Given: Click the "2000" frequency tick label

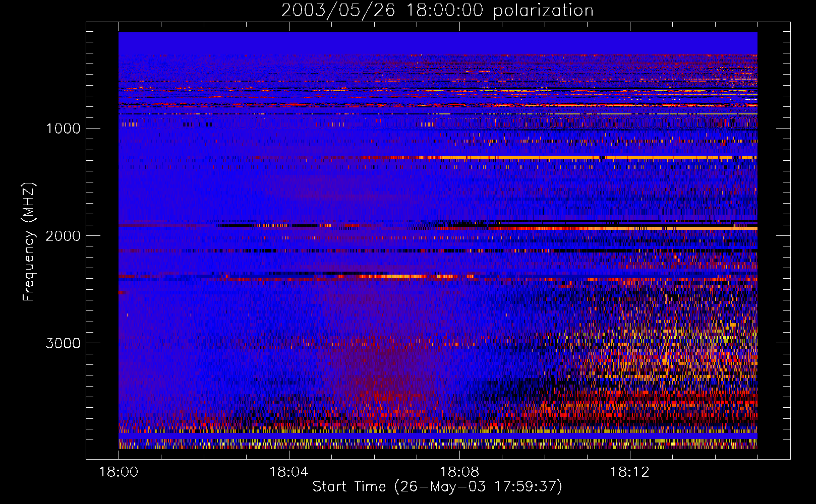Looking at the screenshot, I should click(x=63, y=236).
